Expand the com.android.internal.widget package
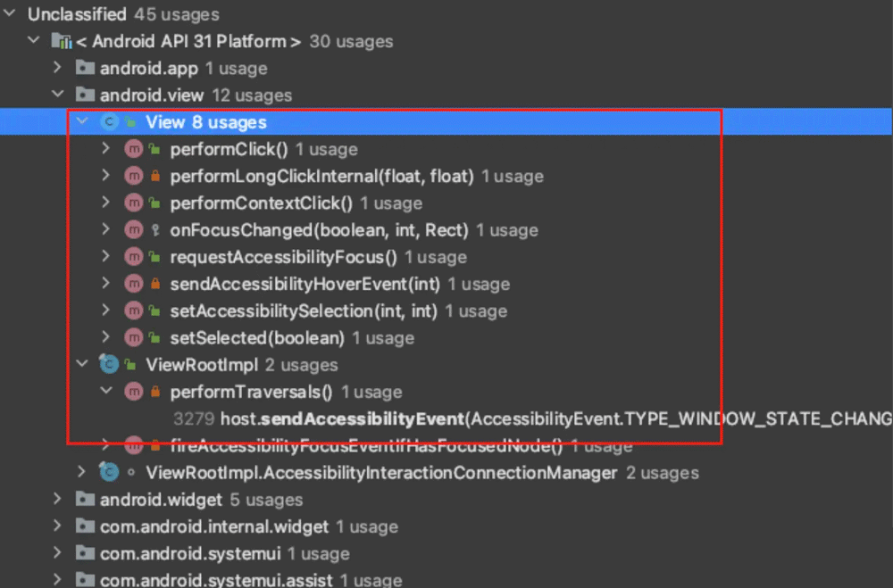Screen dimensions: 893x588 click(58, 526)
